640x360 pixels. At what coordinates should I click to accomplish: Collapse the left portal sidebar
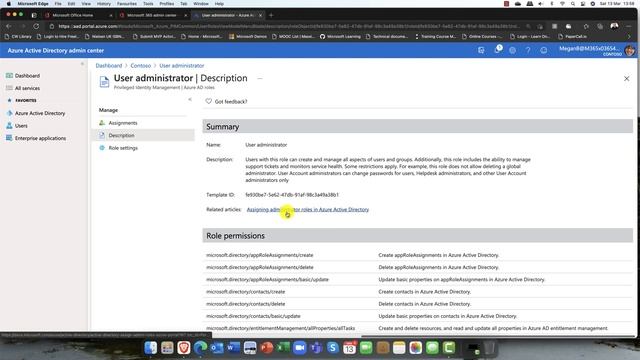(82, 64)
